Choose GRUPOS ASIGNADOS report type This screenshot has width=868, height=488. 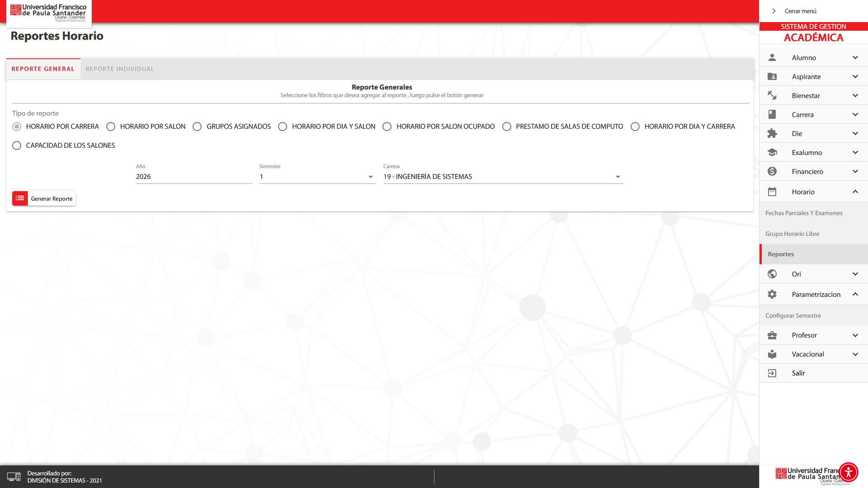coord(197,127)
